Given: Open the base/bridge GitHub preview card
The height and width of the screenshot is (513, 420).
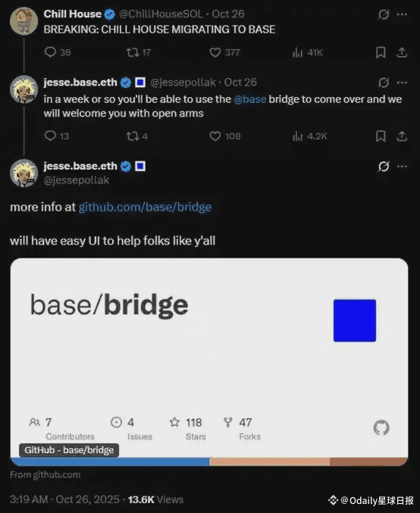Looking at the screenshot, I should pyautogui.click(x=209, y=362).
